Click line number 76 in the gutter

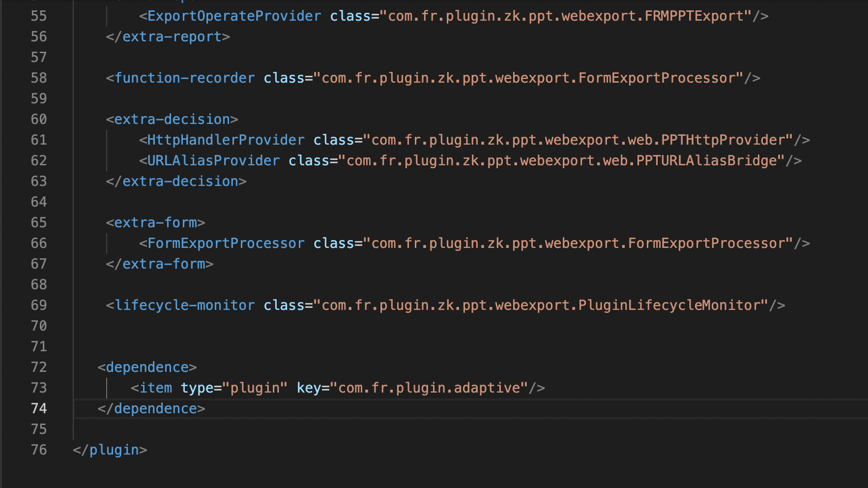click(x=39, y=450)
